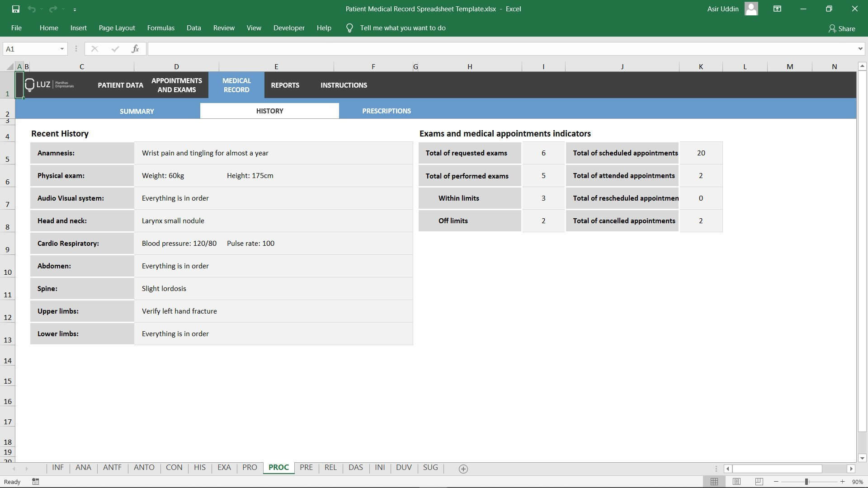868x488 pixels.
Task: Click the Undo arrow icon
Action: tap(31, 9)
